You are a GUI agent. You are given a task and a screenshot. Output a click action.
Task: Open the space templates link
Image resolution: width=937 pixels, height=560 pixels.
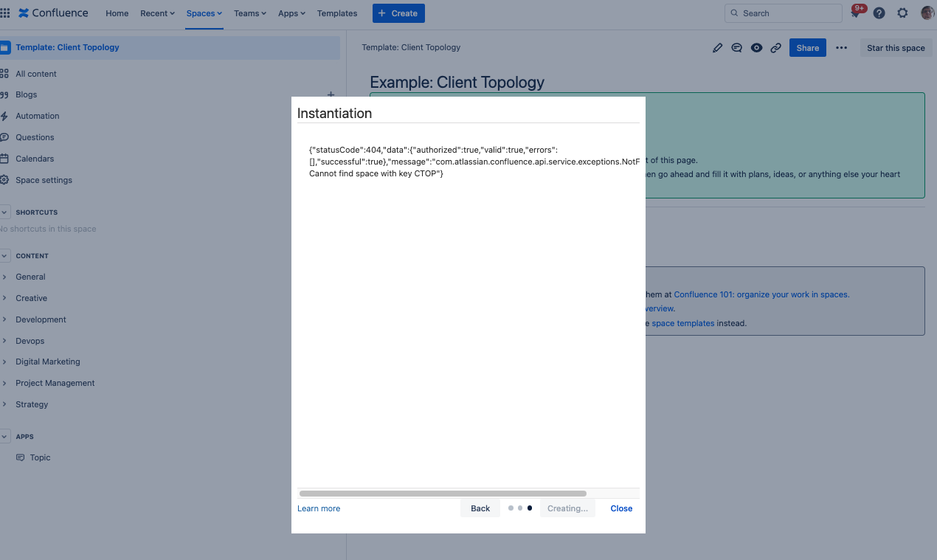683,323
